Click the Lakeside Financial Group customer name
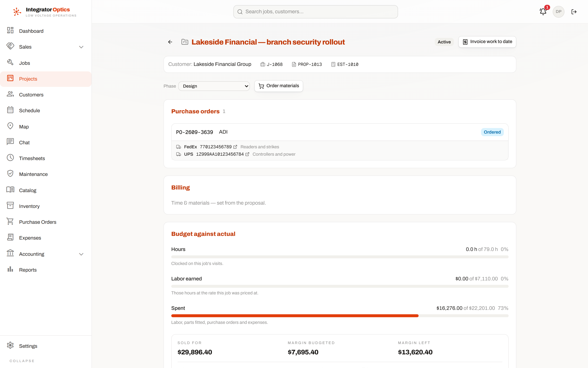This screenshot has width=588, height=368. [222, 64]
